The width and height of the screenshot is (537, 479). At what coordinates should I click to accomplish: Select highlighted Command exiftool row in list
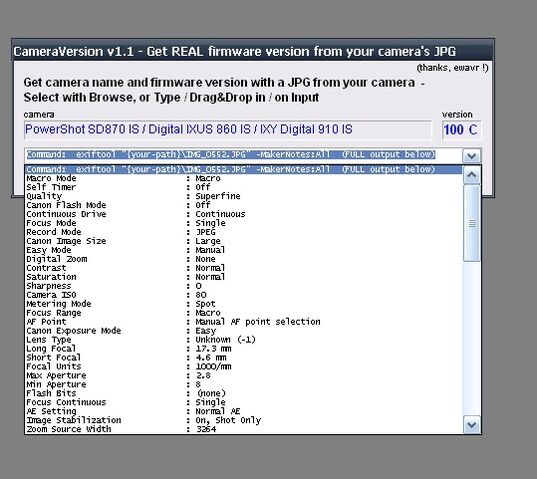[x=243, y=169]
